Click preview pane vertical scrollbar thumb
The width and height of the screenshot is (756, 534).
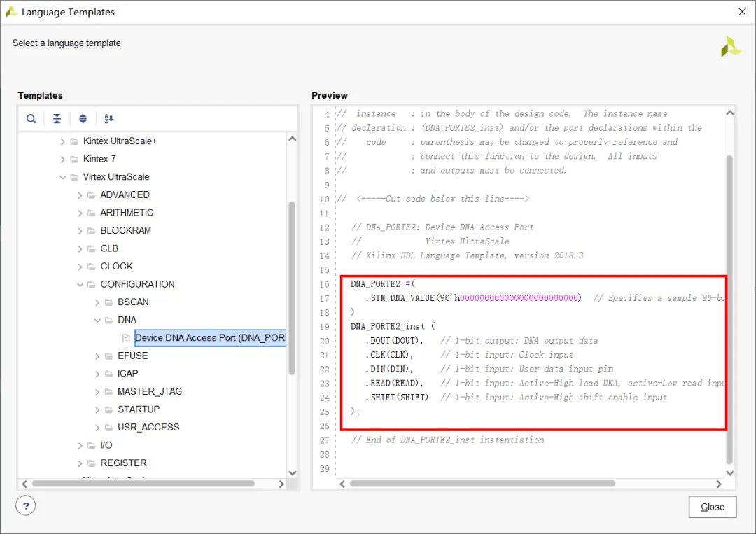[729, 309]
